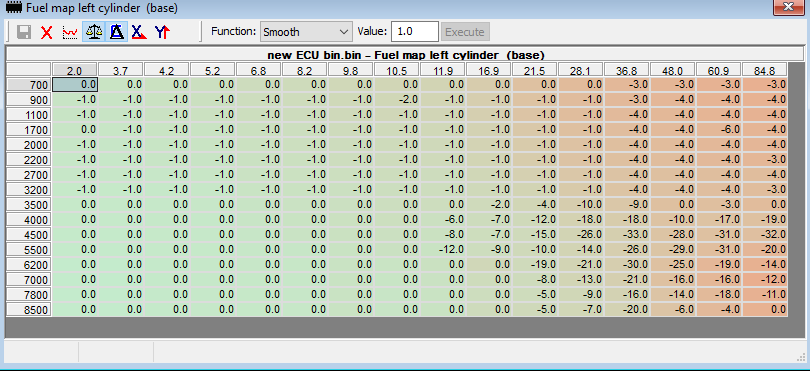Click the grayed-out Save floppy disk icon

pos(24,32)
